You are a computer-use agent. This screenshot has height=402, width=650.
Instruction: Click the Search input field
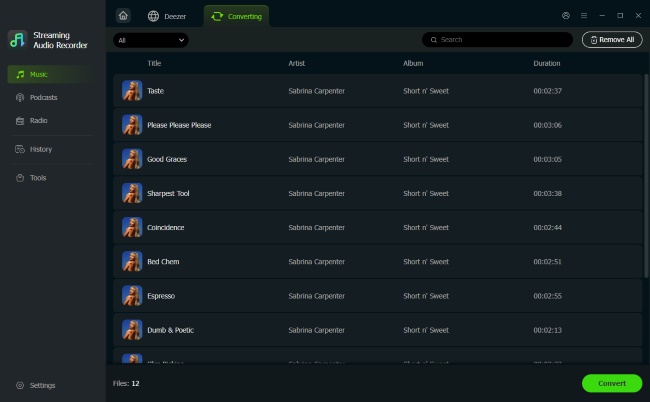pos(497,40)
